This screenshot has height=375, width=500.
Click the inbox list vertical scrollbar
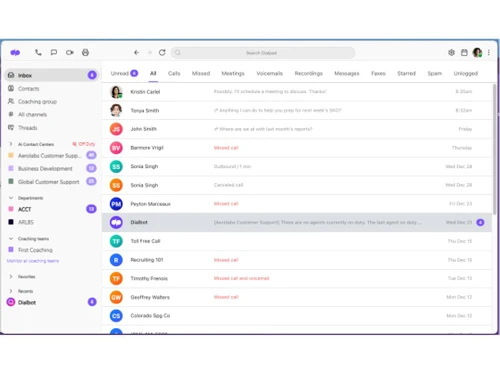pos(495,149)
